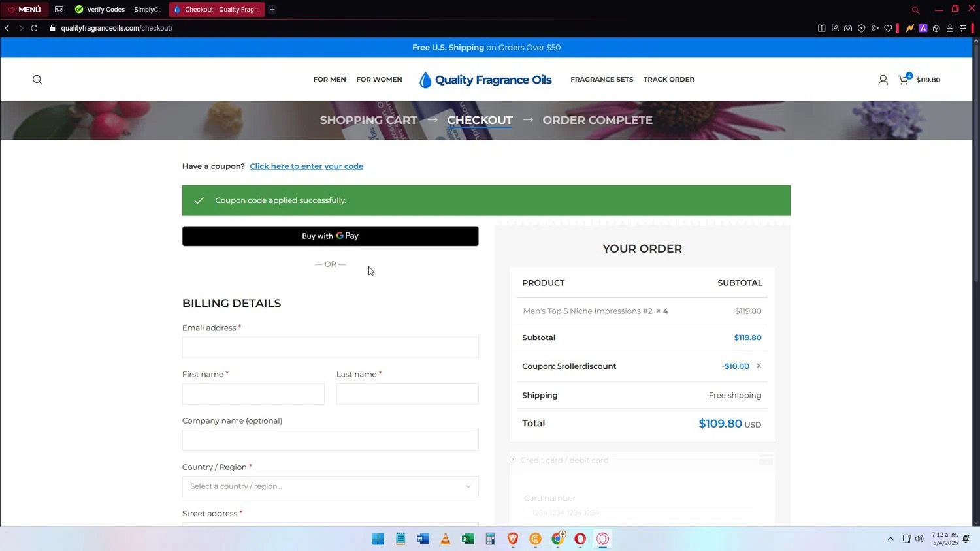Click here to enter your code link

(x=306, y=166)
